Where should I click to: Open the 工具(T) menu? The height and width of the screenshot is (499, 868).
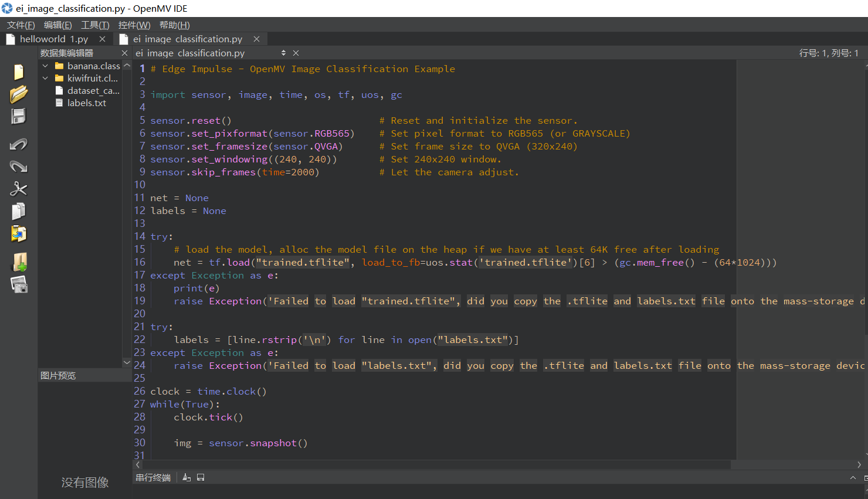click(95, 25)
